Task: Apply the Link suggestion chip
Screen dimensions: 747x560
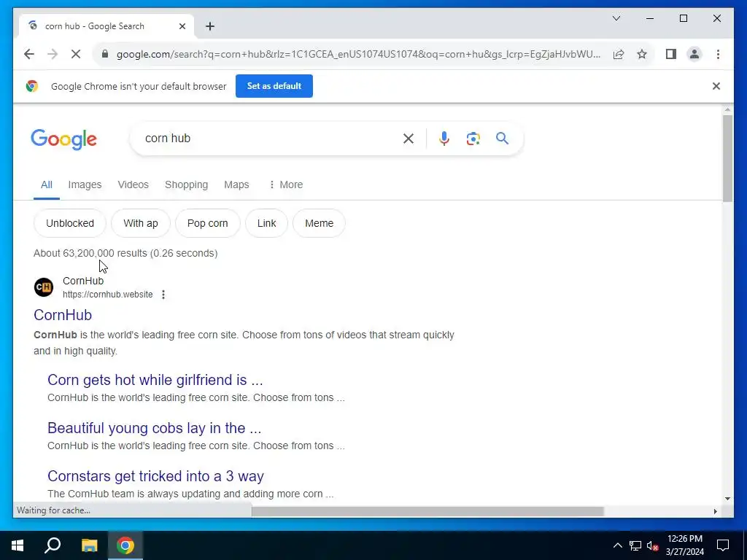Action: pyautogui.click(x=266, y=223)
